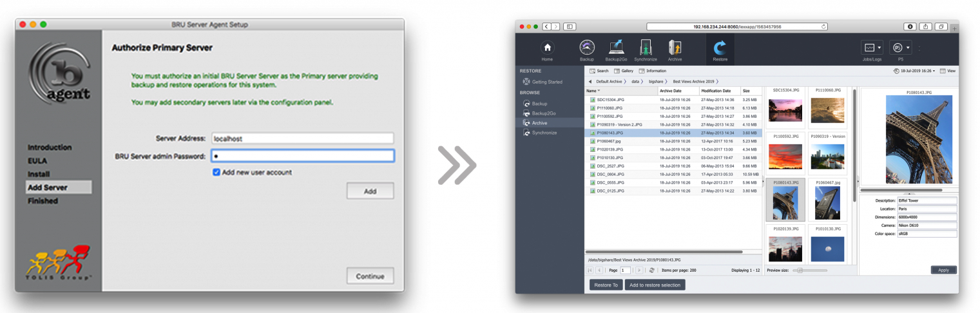This screenshot has height=313, width=980.
Task: Click the browser share button
Action: [x=926, y=26]
